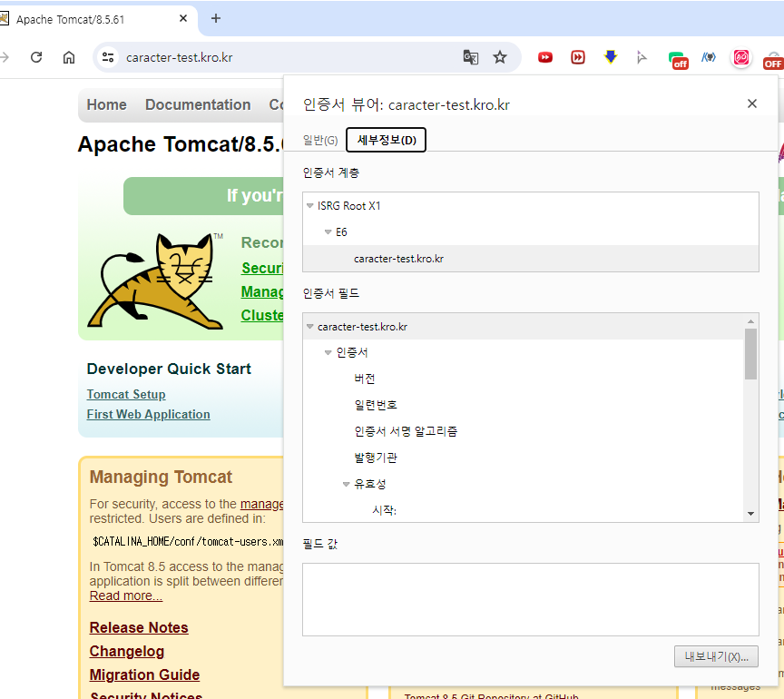The width and height of the screenshot is (784, 699).
Task: Select the 일련번호 certificate field
Action: [376, 405]
